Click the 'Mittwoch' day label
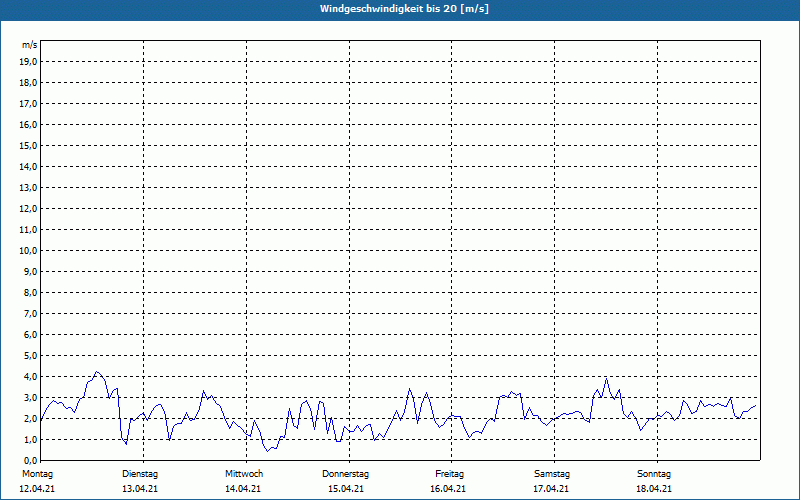Image resolution: width=800 pixels, height=500 pixels. pos(244,474)
